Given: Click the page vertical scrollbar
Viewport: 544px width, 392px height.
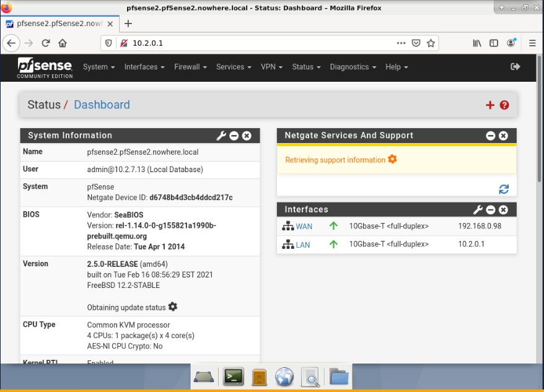Looking at the screenshot, I should pos(540,118).
